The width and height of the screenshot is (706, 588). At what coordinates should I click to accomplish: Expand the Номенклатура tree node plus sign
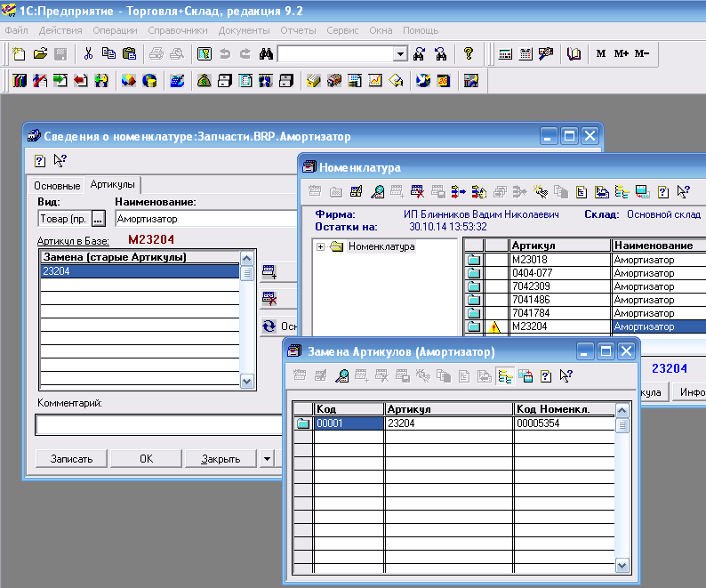(x=320, y=246)
